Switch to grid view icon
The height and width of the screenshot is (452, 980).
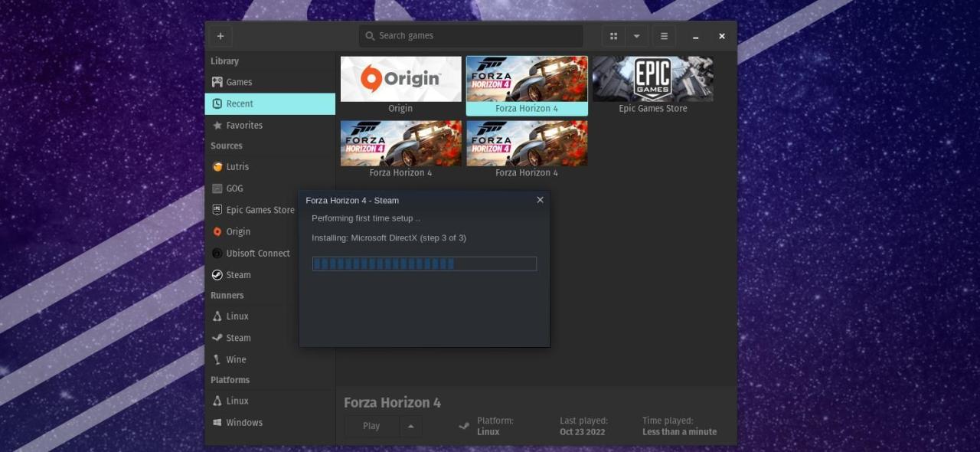pyautogui.click(x=613, y=36)
